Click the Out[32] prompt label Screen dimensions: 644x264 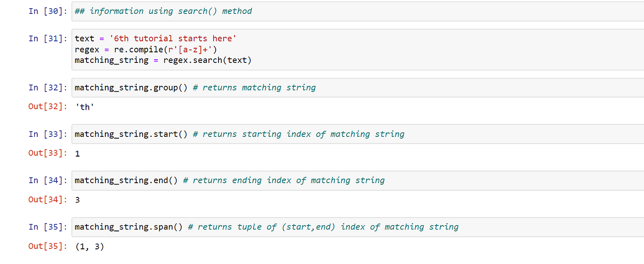pyautogui.click(x=48, y=107)
